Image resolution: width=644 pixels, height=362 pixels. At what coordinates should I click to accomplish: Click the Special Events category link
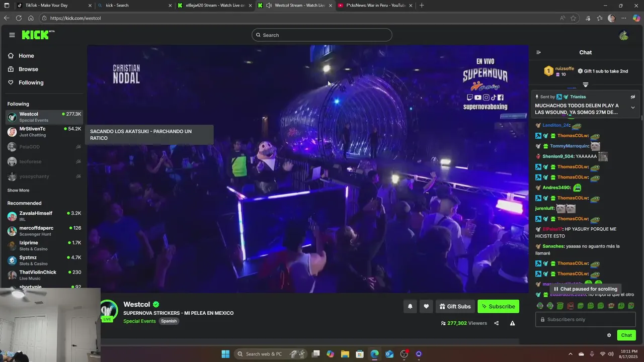139,321
